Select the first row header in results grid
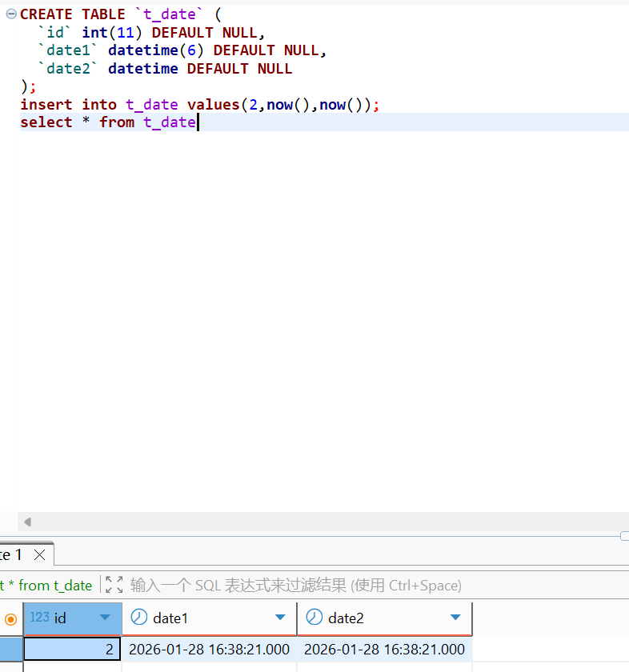Viewport: 629px width, 672px height. [x=11, y=650]
